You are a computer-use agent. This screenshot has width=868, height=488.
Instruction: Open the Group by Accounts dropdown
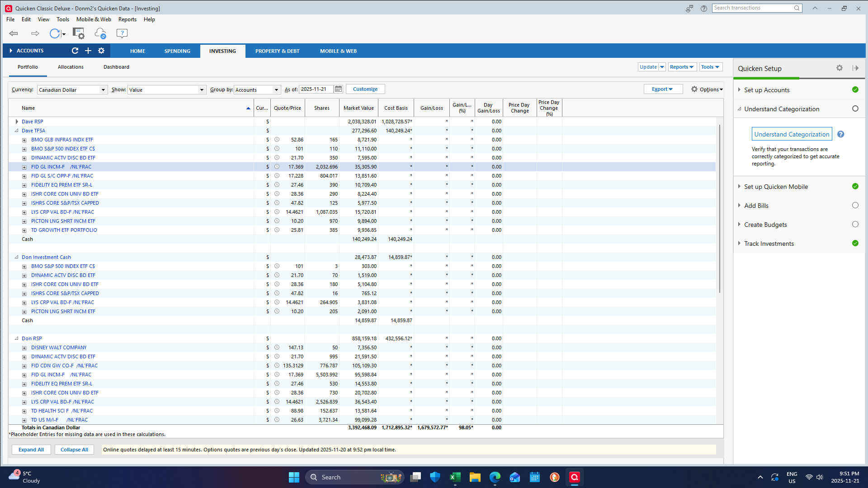click(276, 90)
